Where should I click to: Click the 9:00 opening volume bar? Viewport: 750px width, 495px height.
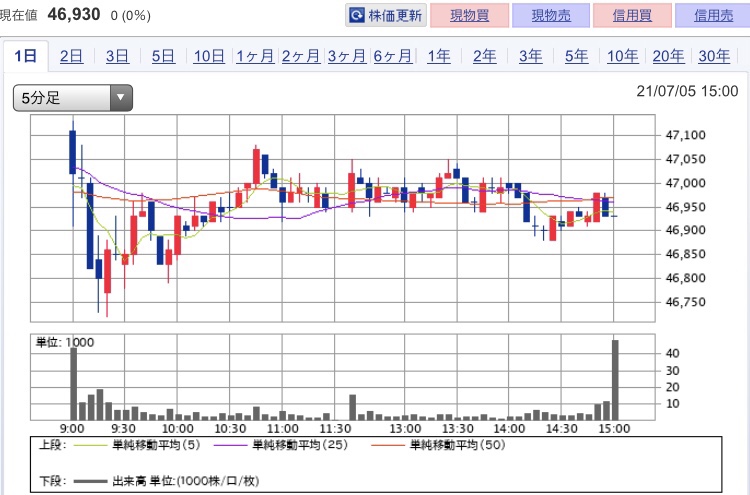coord(73,384)
